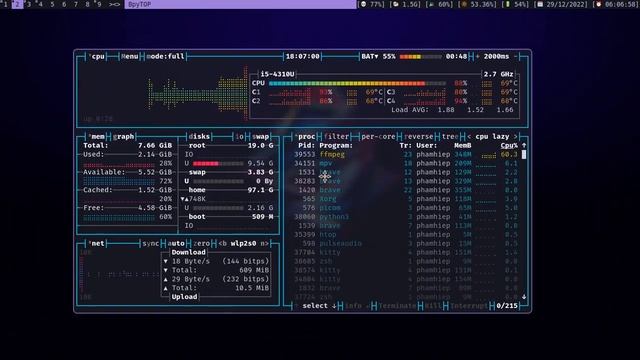The image size is (640, 360).
Task: Click the volume 60% status icon
Action: pyautogui.click(x=432, y=4)
